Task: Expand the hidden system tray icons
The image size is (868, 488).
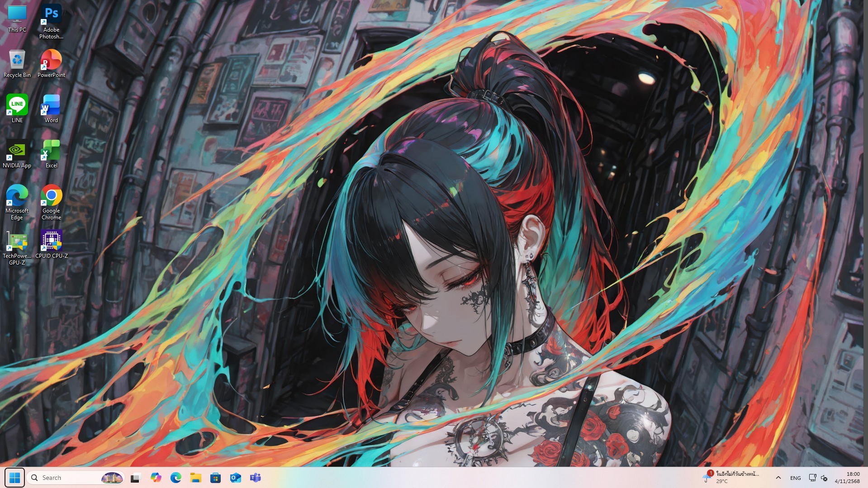Action: pos(778,478)
